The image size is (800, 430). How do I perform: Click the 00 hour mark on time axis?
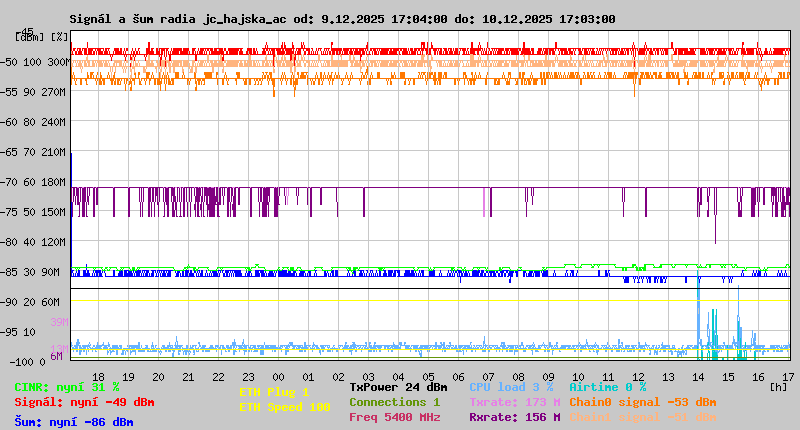[x=280, y=377]
